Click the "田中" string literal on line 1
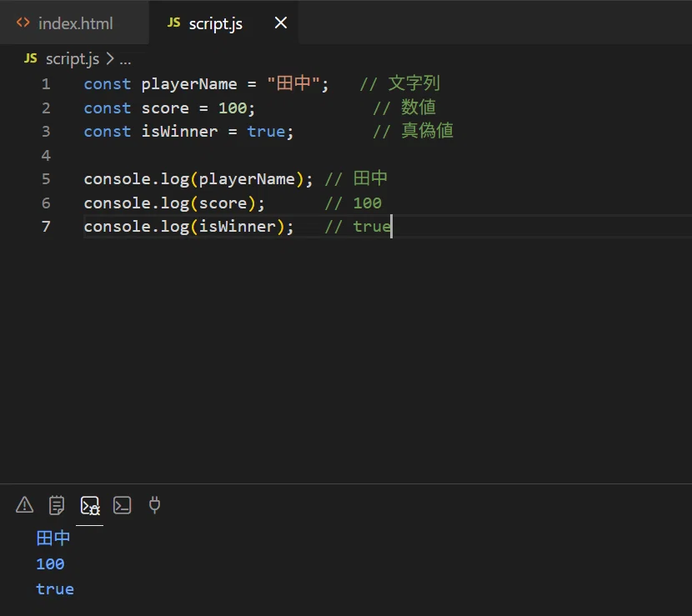This screenshot has width=692, height=616. click(x=293, y=83)
